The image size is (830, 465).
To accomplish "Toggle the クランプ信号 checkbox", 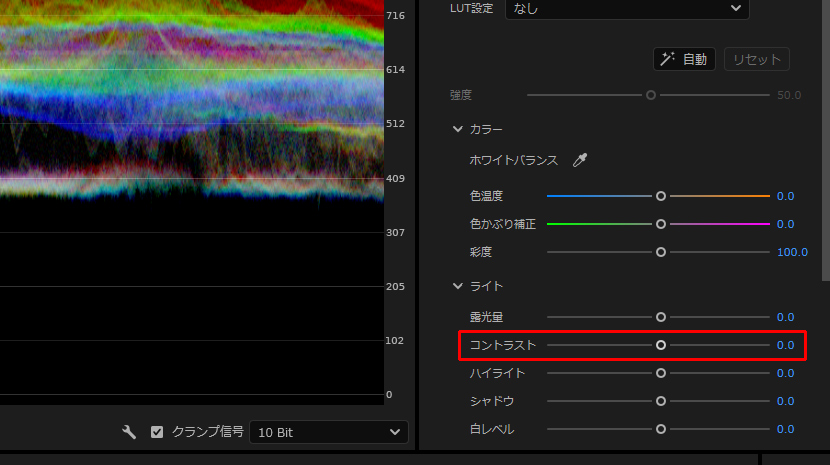I will [157, 432].
